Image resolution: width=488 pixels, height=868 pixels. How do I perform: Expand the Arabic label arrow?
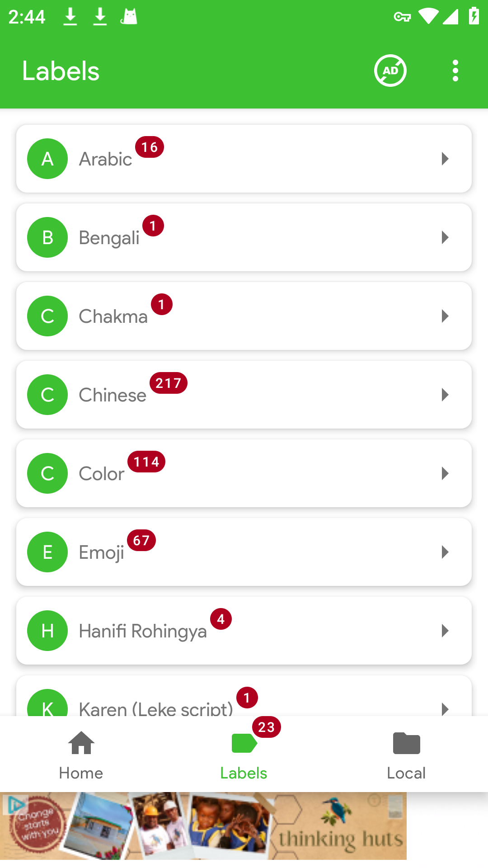click(445, 159)
